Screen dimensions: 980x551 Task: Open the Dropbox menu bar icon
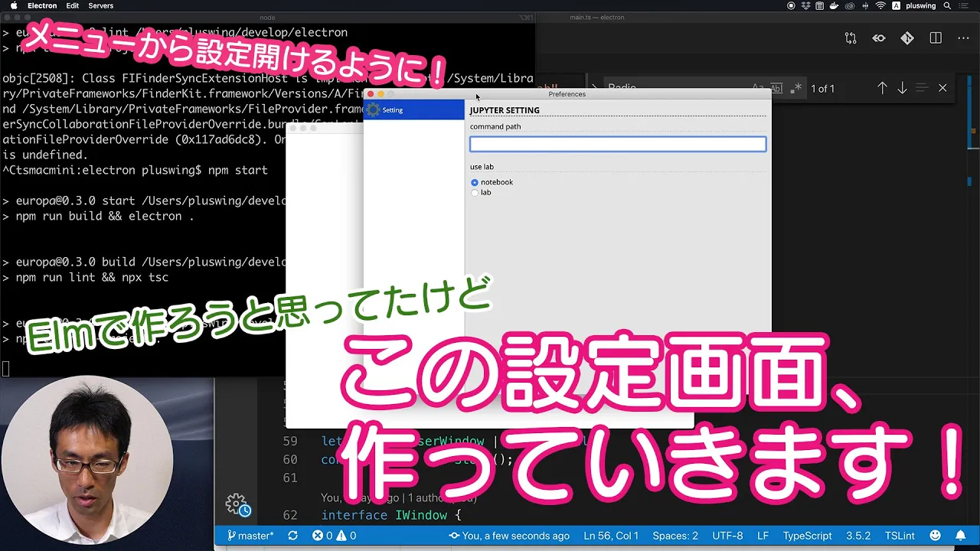tap(805, 5)
